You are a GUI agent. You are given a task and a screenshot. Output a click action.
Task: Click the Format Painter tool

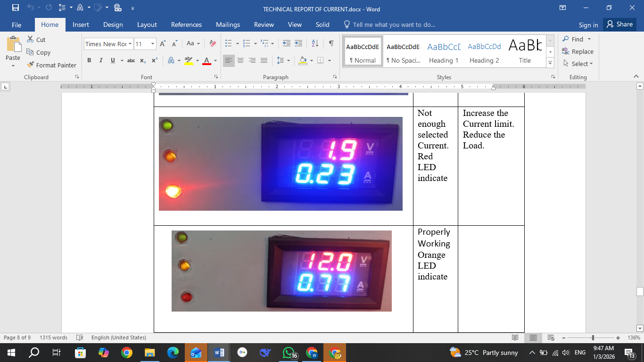click(51, 65)
